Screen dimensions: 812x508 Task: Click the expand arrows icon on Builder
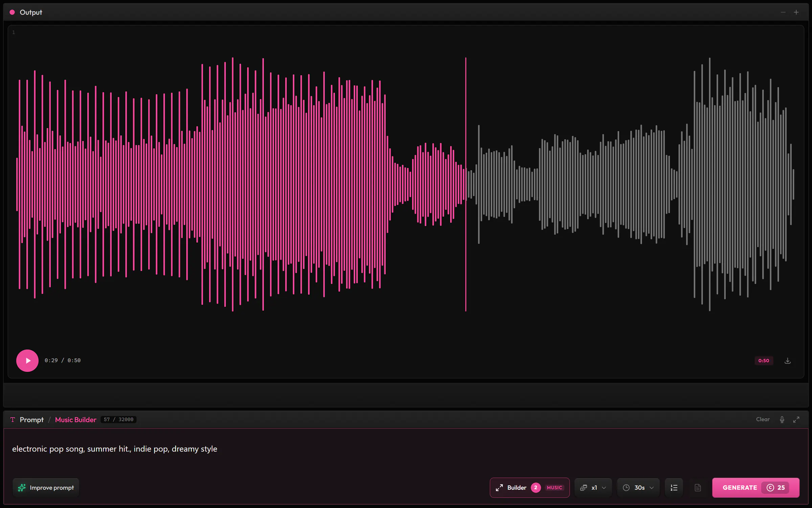coord(499,488)
